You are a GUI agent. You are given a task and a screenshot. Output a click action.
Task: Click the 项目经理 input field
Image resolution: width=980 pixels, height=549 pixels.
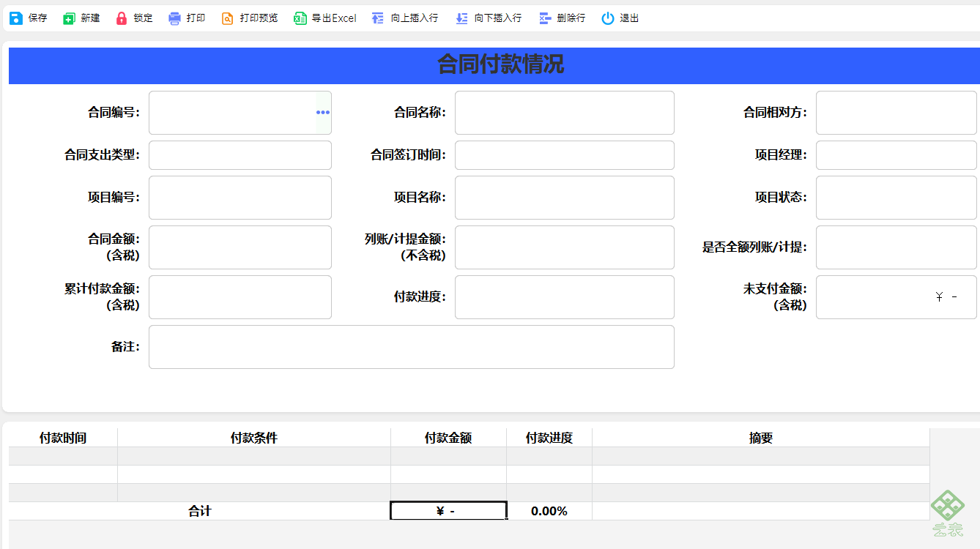click(897, 155)
